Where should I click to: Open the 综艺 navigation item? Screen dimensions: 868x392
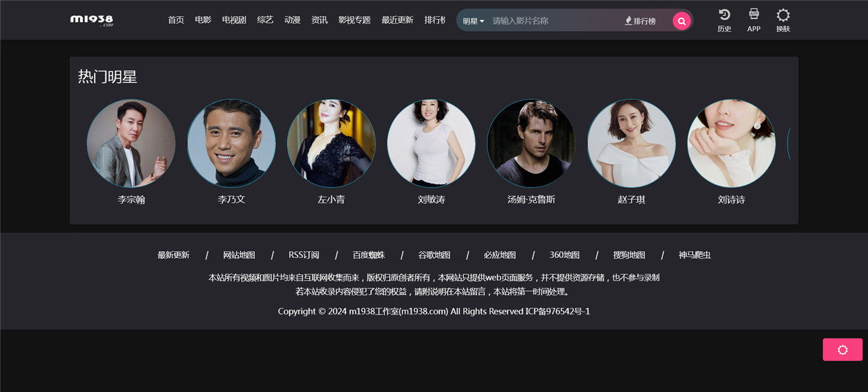coord(265,20)
